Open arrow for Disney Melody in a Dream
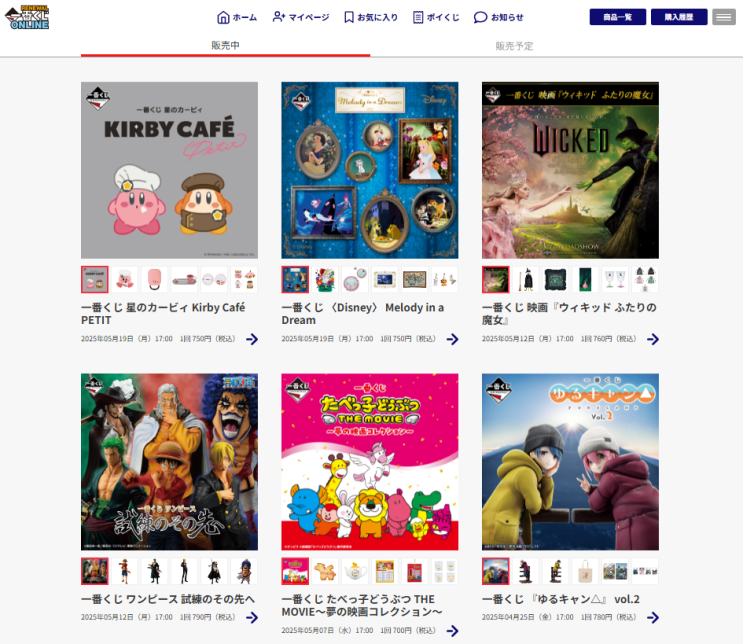743x644 pixels. 453,339
